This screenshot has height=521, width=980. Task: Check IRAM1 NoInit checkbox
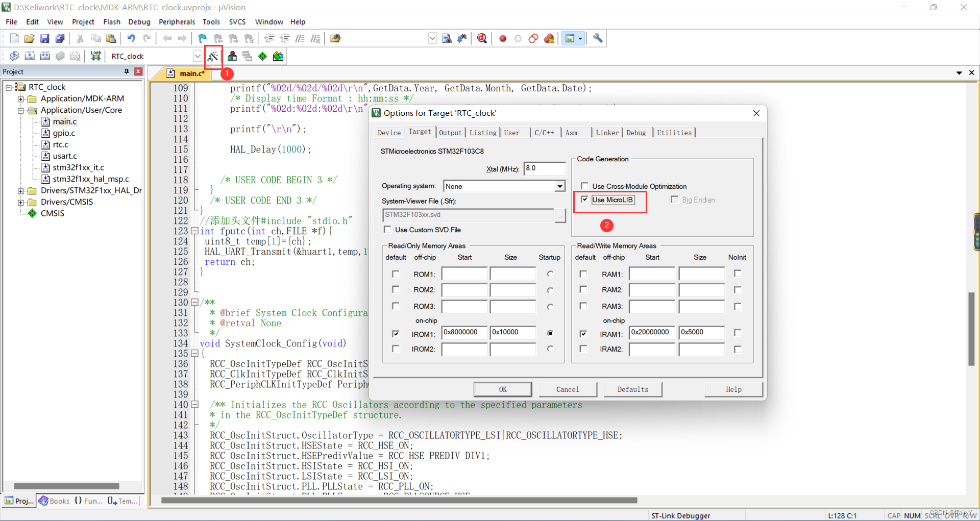[738, 333]
